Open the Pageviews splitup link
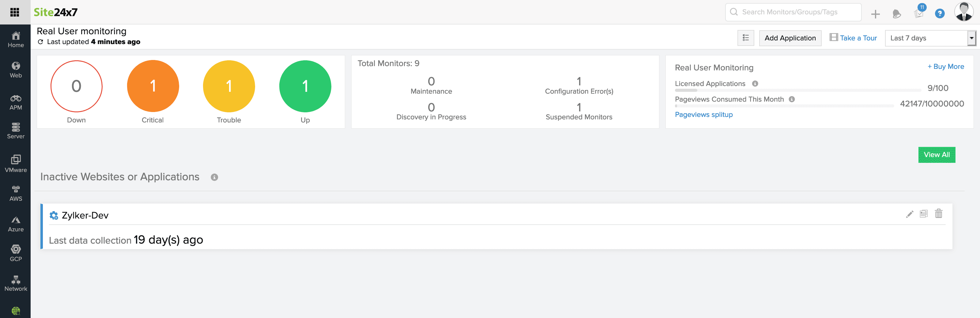Image resolution: width=980 pixels, height=318 pixels. click(703, 114)
